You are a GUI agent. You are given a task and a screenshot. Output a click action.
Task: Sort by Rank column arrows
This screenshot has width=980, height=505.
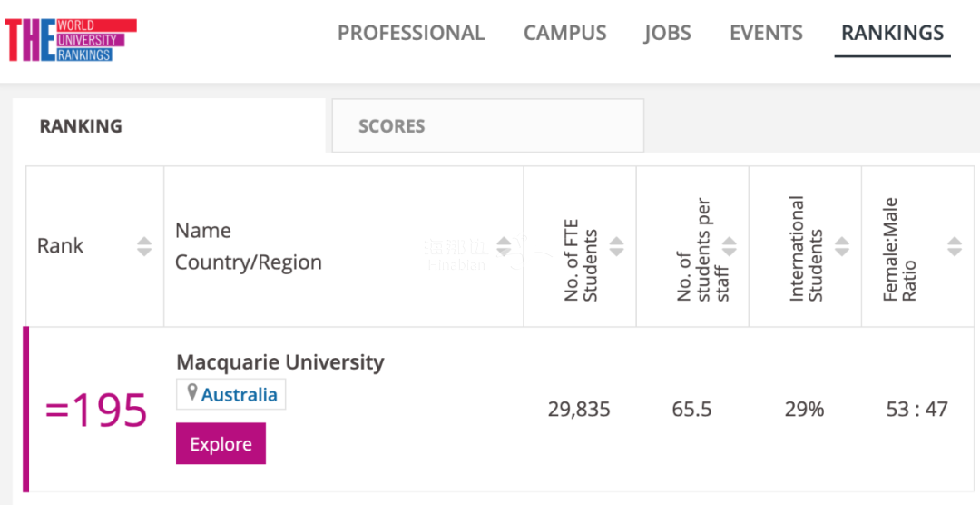pos(143,246)
